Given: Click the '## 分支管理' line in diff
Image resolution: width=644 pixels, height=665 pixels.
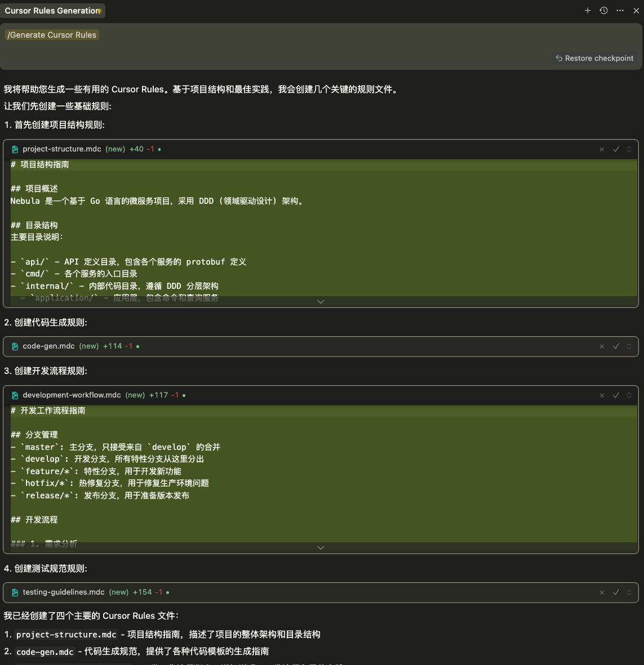Looking at the screenshot, I should pos(34,435).
